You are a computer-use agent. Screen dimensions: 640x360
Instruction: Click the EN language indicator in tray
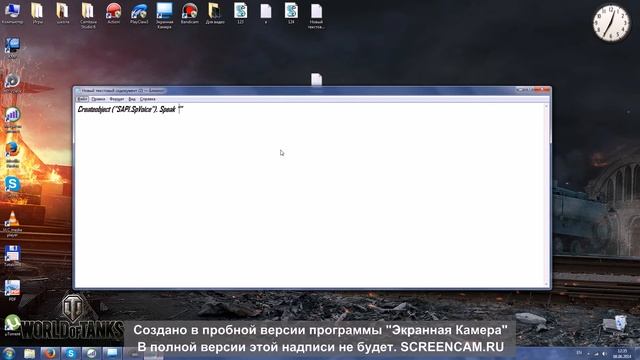[579, 353]
